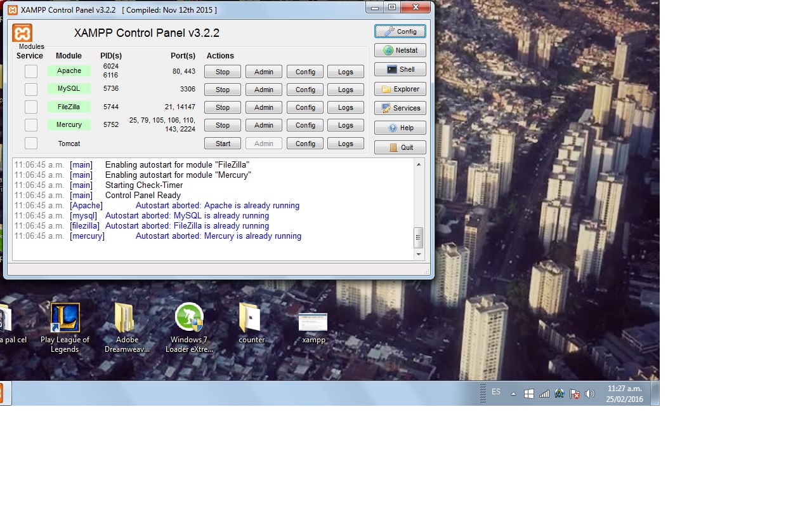
Task: Open the Windows Services panel button
Action: 400,108
